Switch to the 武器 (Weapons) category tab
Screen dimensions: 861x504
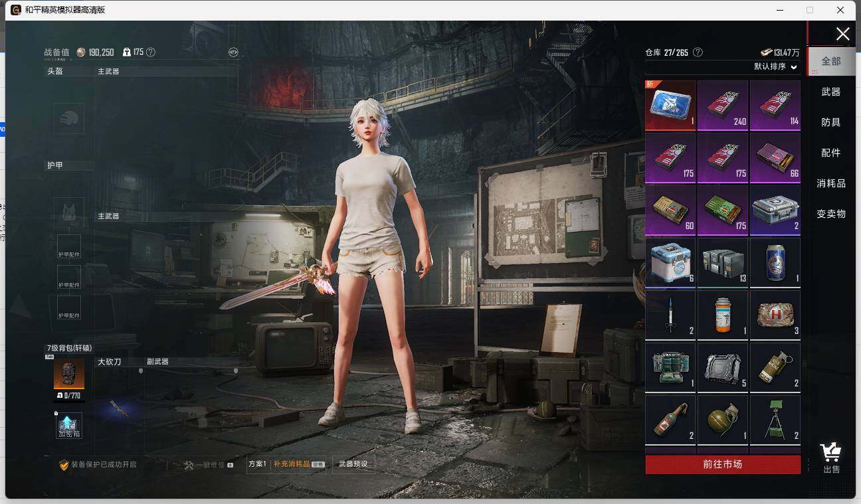831,92
